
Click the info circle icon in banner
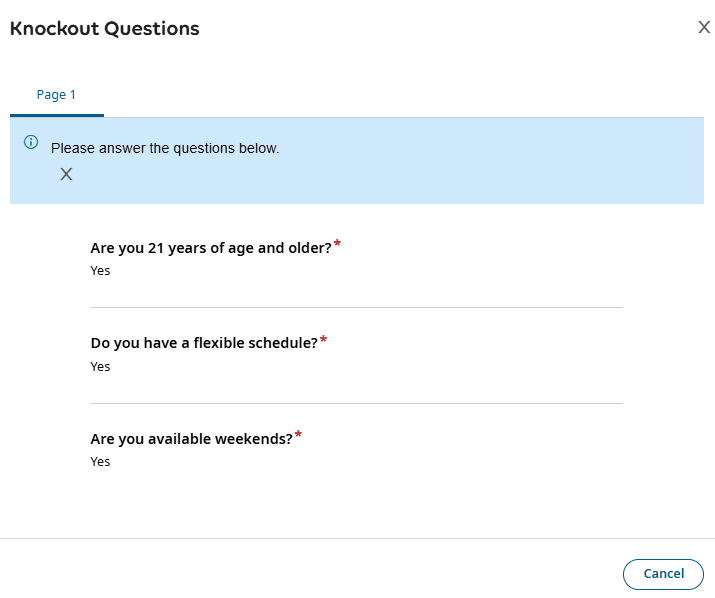click(x=31, y=143)
